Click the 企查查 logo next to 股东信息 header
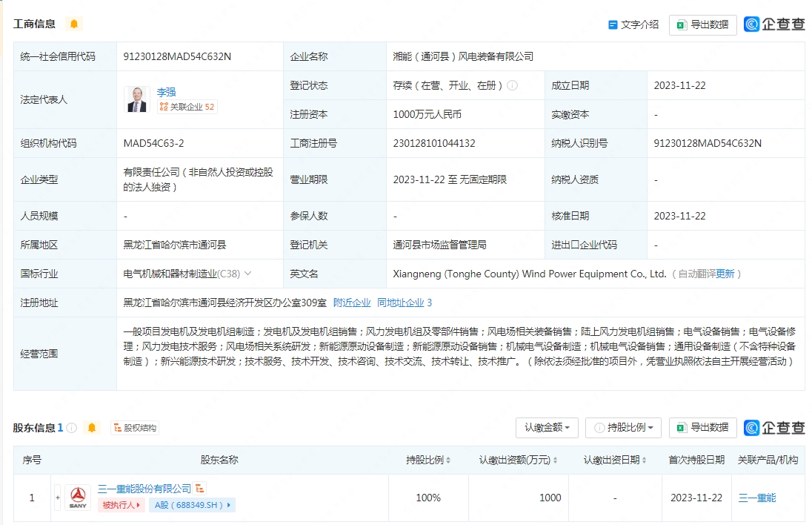Viewport: 812px width, 525px height. [774, 428]
